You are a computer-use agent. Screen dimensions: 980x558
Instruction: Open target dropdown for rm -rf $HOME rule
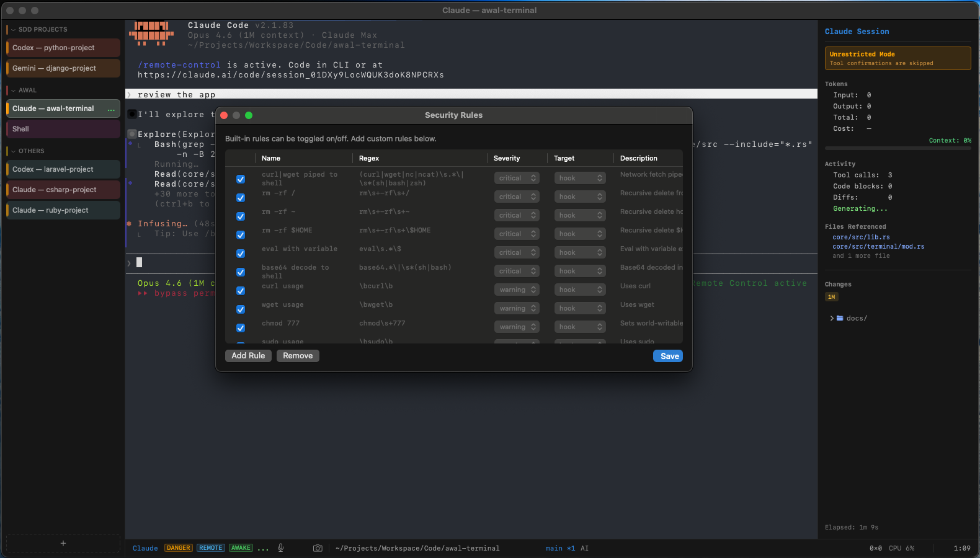pos(580,234)
